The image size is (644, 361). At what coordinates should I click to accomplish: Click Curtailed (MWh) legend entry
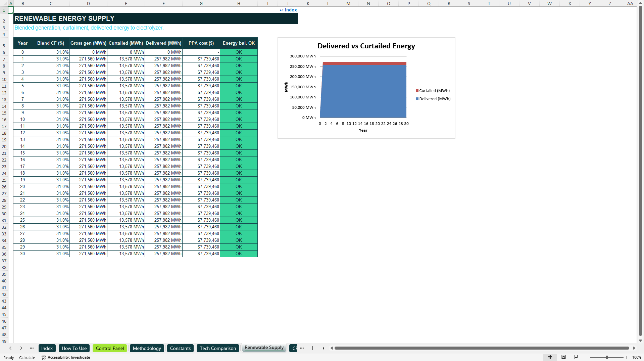point(433,91)
